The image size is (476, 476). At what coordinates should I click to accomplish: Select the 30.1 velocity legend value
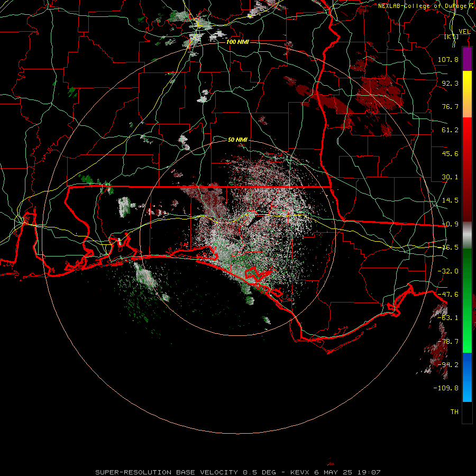pyautogui.click(x=450, y=177)
